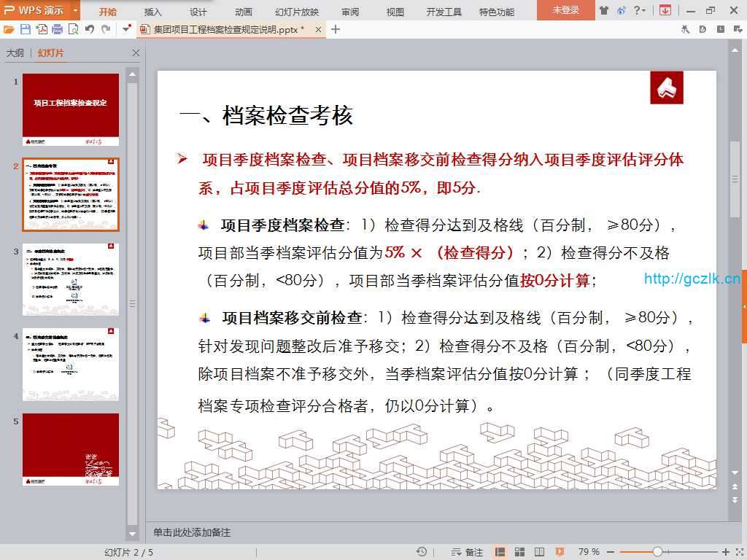747x560 pixels.
Task: Click the skin (T-shirt) icon
Action: pos(604,10)
